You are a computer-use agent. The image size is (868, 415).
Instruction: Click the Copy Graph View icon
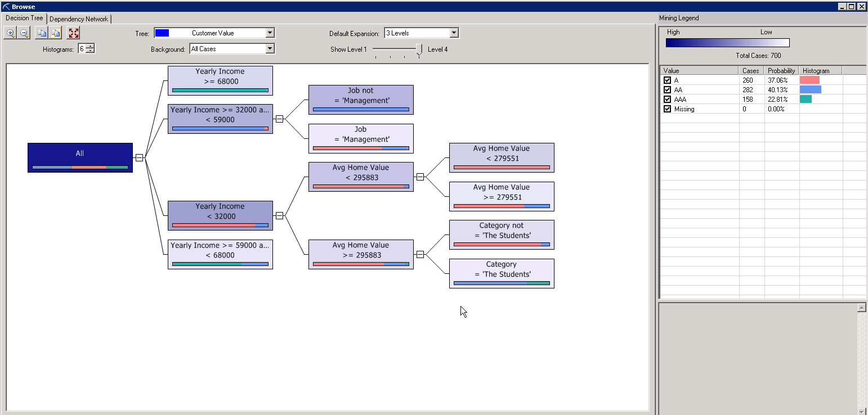pyautogui.click(x=42, y=33)
